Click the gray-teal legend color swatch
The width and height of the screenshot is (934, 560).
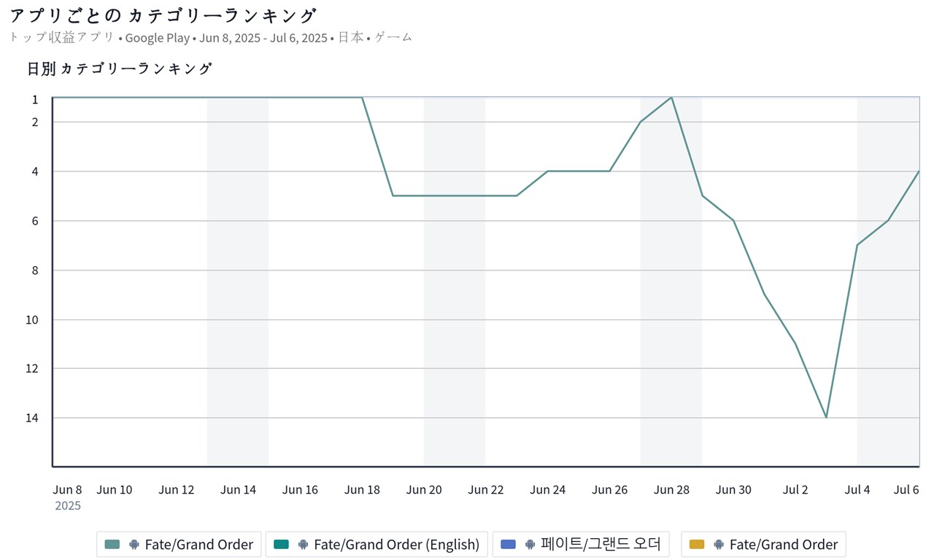click(112, 545)
